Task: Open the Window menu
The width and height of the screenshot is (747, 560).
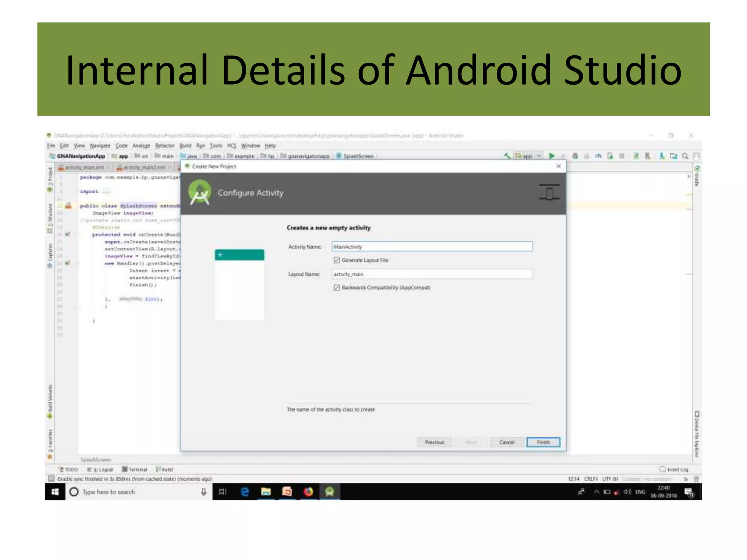Action: coord(251,145)
